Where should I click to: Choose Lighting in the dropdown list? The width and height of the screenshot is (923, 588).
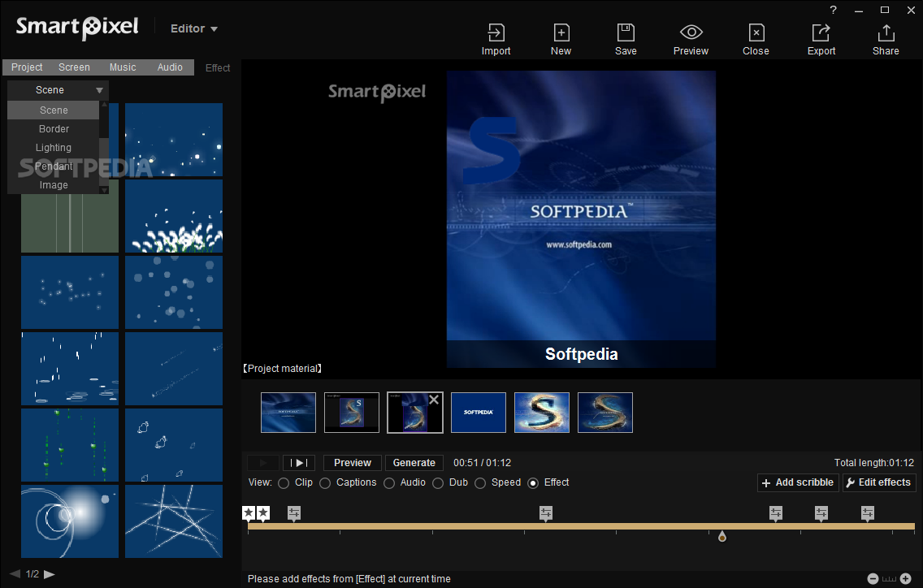54,148
